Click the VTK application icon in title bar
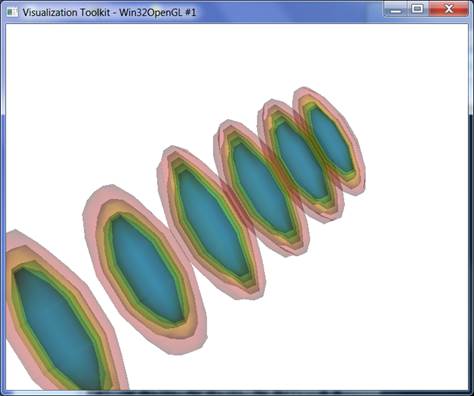Image resolution: width=474 pixels, height=396 pixels. tap(13, 12)
